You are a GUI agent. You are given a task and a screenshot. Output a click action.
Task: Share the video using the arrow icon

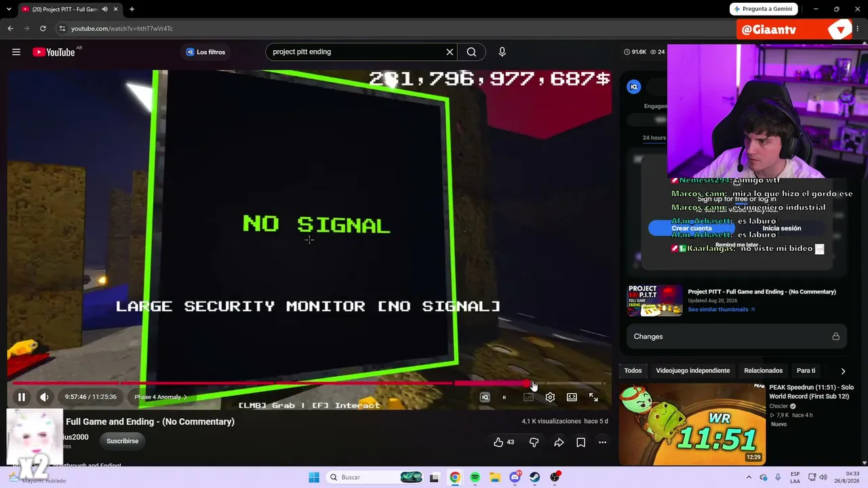click(x=559, y=443)
